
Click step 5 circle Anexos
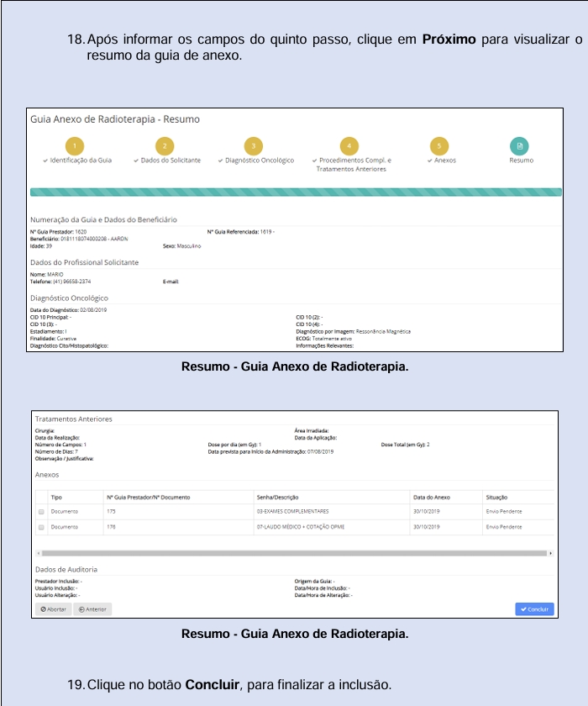pos(439,146)
